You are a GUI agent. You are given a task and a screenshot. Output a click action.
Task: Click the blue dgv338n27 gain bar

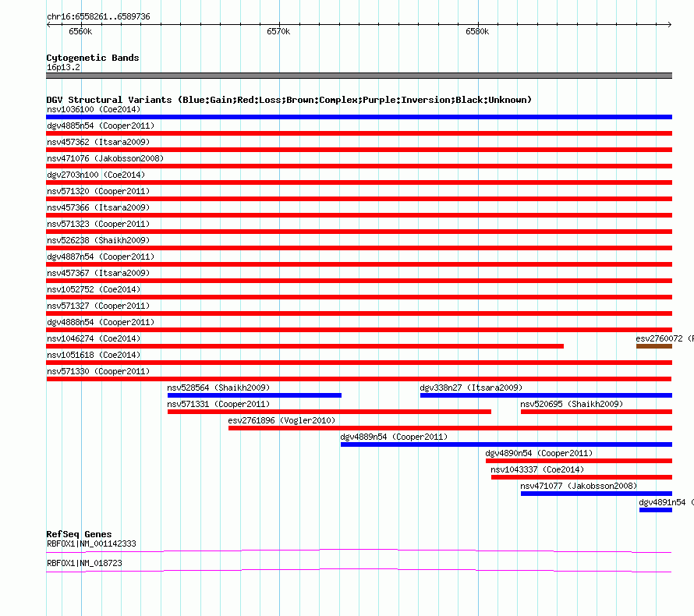point(546,395)
